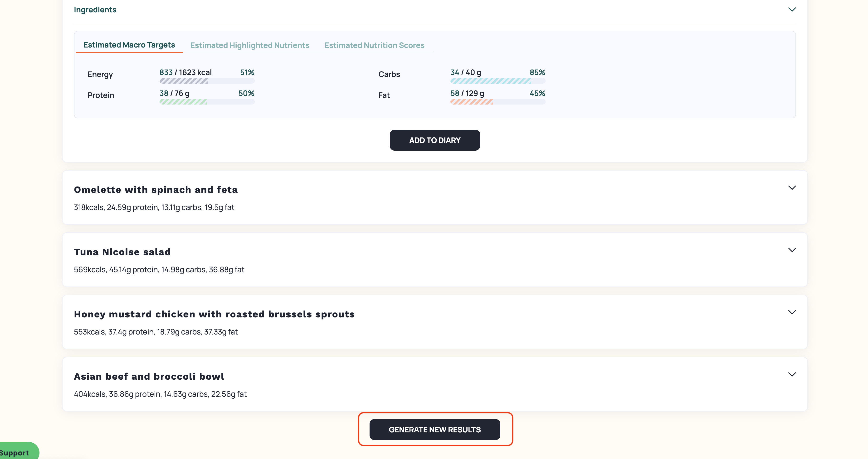Viewport: 868px width, 459px height.
Task: Click the Carbs label
Action: point(389,74)
